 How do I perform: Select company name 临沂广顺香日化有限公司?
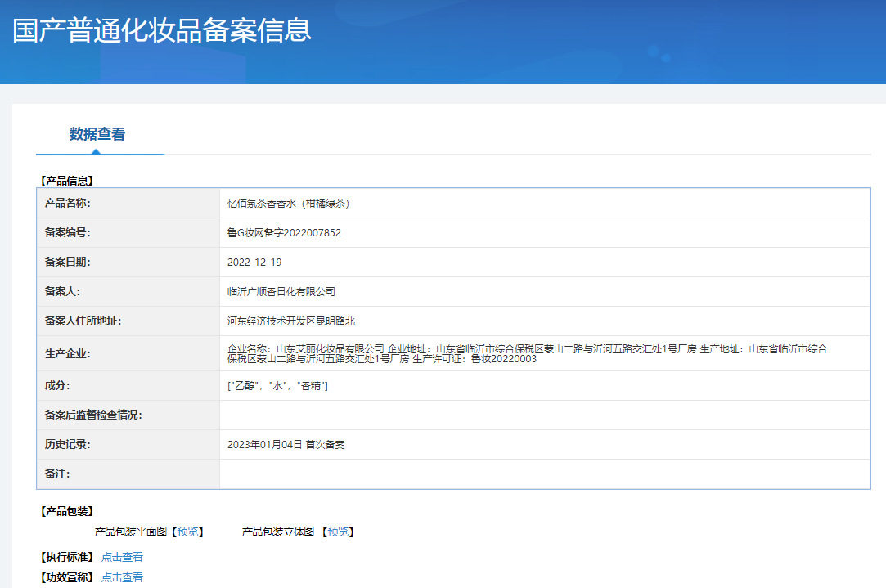tap(281, 291)
